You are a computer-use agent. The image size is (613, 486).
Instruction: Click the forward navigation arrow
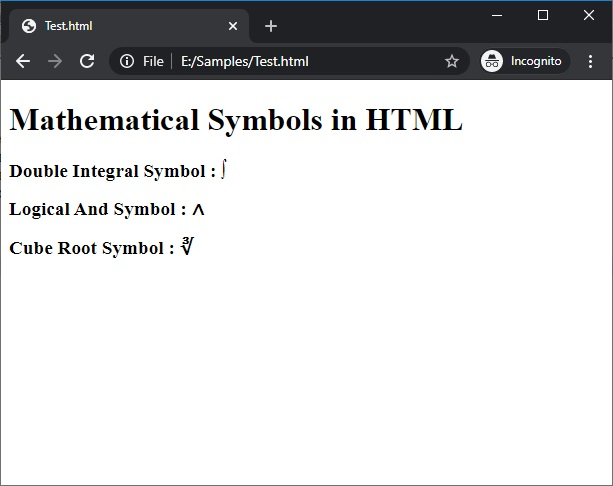coord(55,61)
